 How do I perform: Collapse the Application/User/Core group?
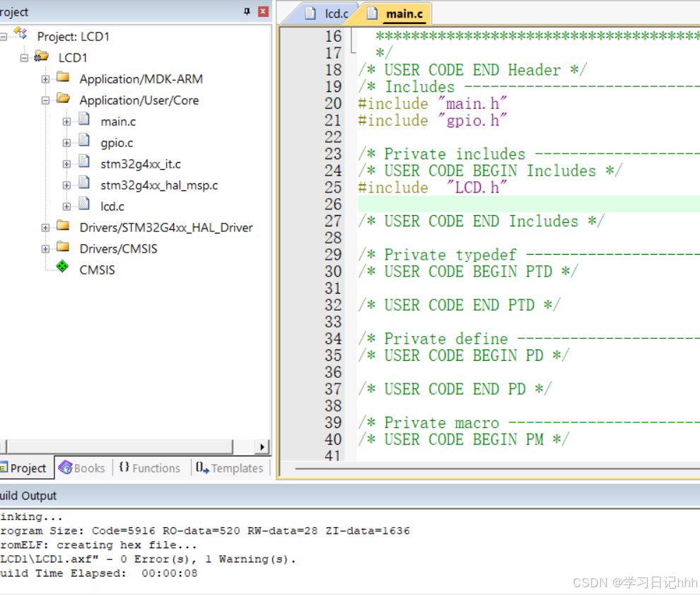click(x=45, y=100)
